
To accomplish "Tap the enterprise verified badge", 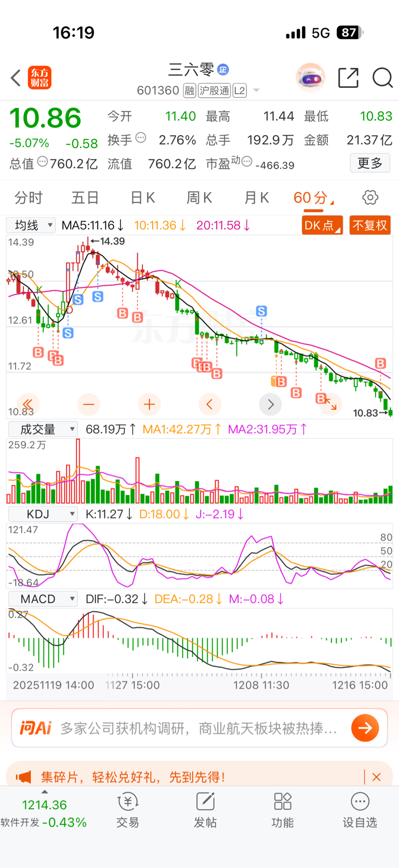I will point(223,69).
